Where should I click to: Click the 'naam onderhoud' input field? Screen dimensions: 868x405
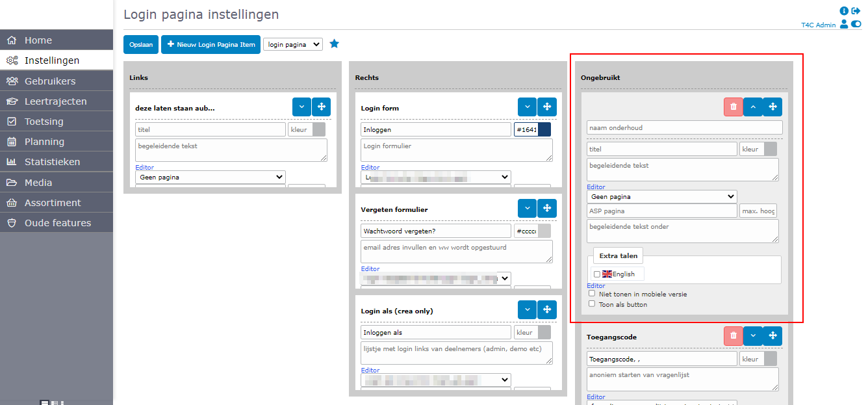684,127
